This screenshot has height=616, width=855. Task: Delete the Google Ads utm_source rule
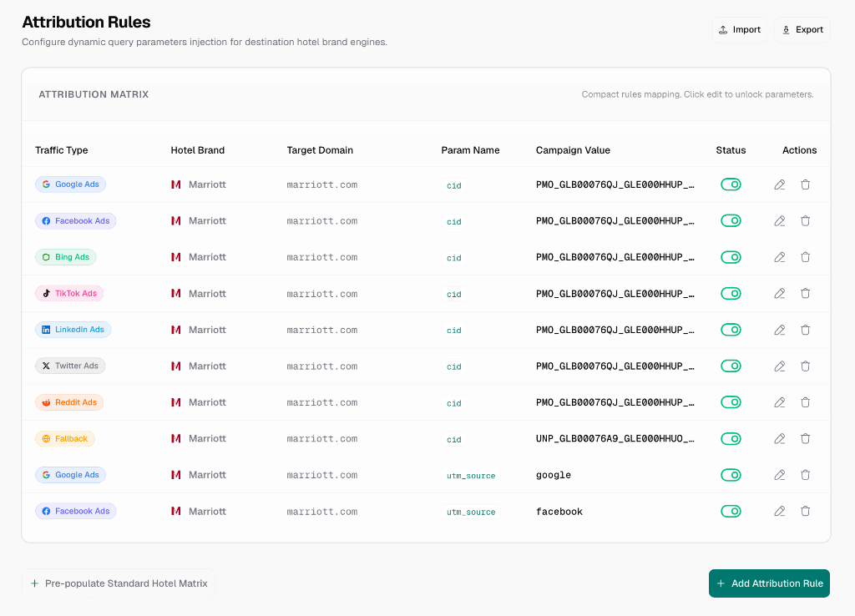(x=806, y=475)
